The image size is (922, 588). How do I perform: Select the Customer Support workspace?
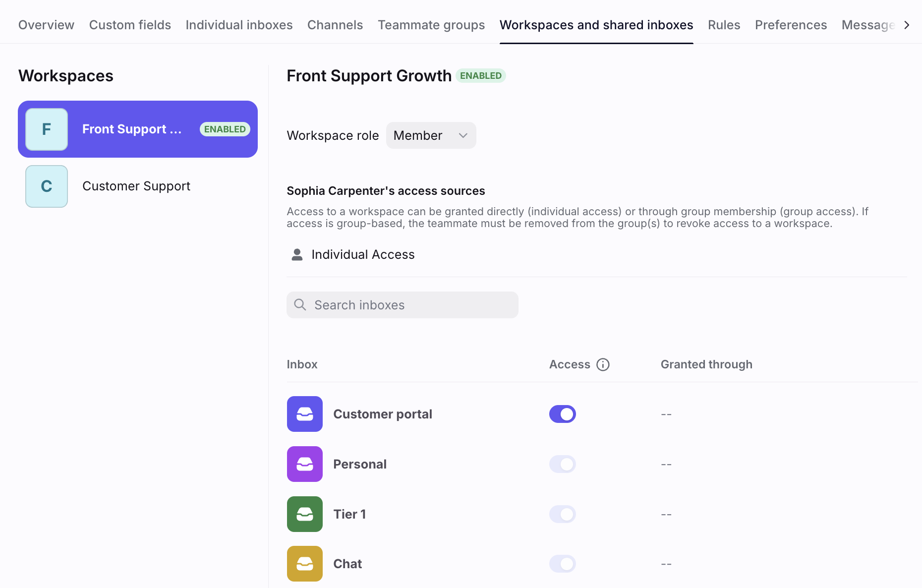click(x=138, y=186)
